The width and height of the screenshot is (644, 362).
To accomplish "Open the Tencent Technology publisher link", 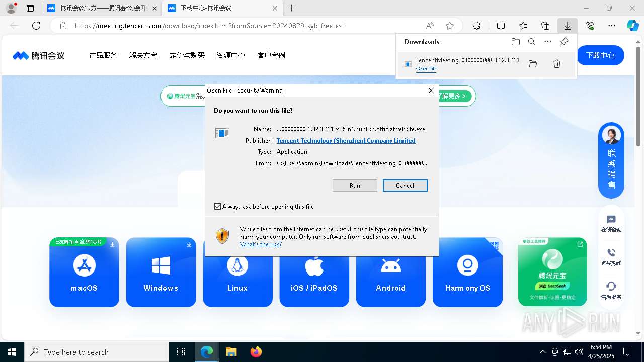I will pos(346,141).
